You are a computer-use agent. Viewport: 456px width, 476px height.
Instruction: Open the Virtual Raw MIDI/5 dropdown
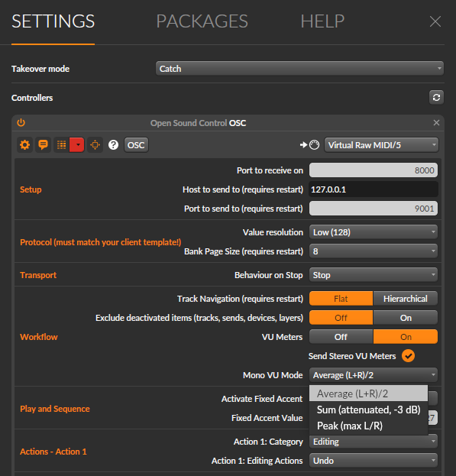tap(381, 145)
